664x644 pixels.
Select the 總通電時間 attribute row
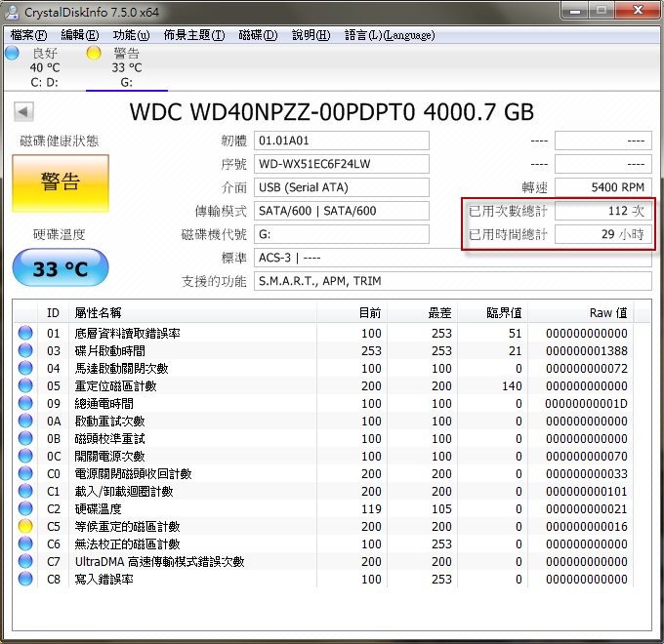(x=324, y=403)
